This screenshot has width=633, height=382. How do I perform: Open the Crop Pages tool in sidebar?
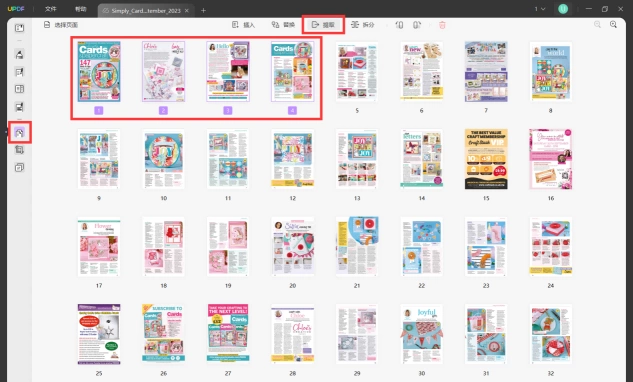point(19,150)
